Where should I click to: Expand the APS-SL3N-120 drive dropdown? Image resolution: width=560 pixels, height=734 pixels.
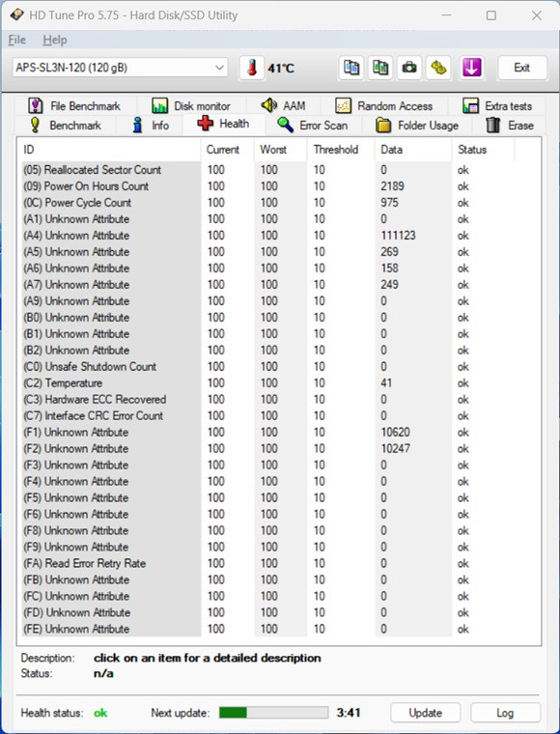click(x=121, y=68)
